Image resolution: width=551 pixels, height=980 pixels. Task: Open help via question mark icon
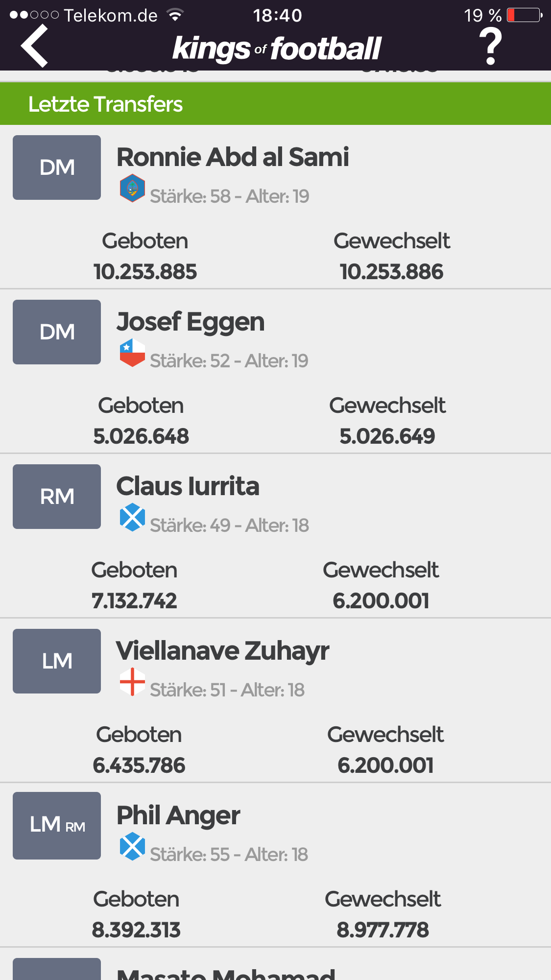pyautogui.click(x=490, y=46)
